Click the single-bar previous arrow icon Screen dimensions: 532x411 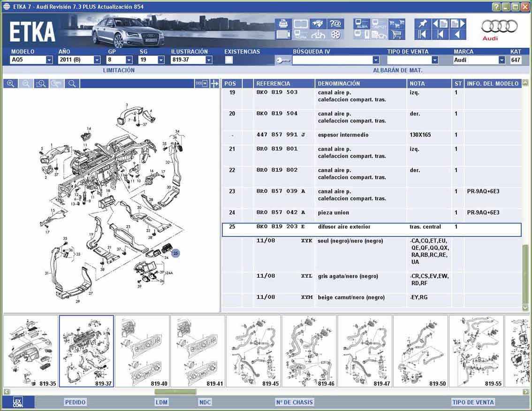click(440, 35)
